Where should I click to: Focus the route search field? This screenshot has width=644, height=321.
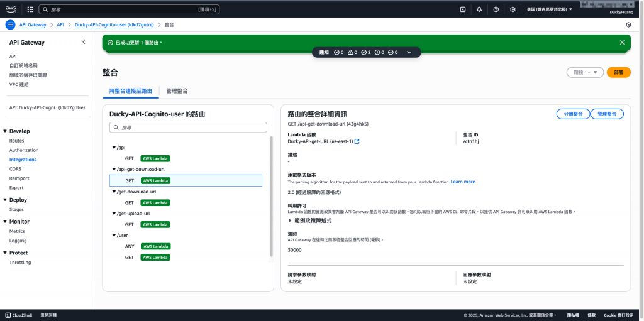(x=188, y=128)
